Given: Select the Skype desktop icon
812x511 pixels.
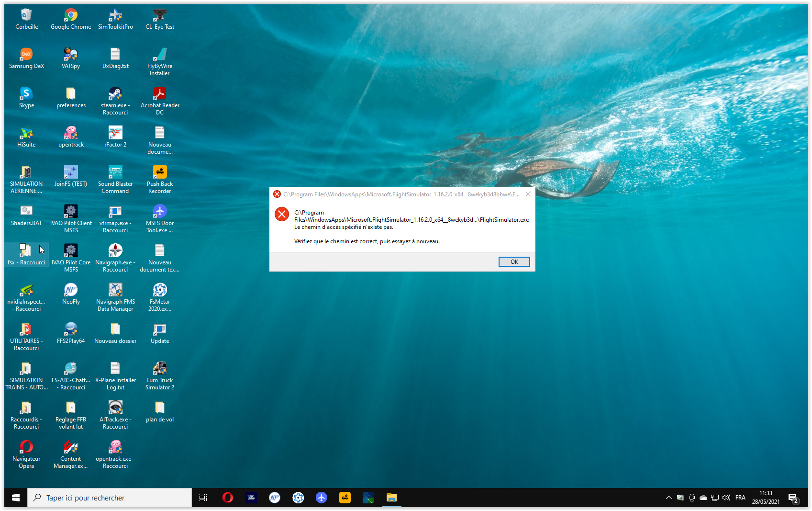Looking at the screenshot, I should [x=26, y=98].
